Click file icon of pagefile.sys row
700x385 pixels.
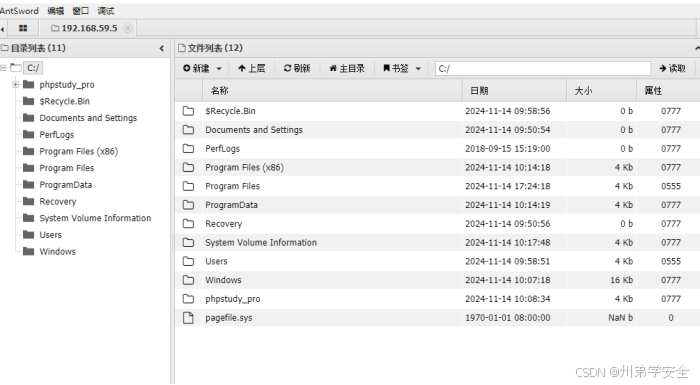point(188,318)
